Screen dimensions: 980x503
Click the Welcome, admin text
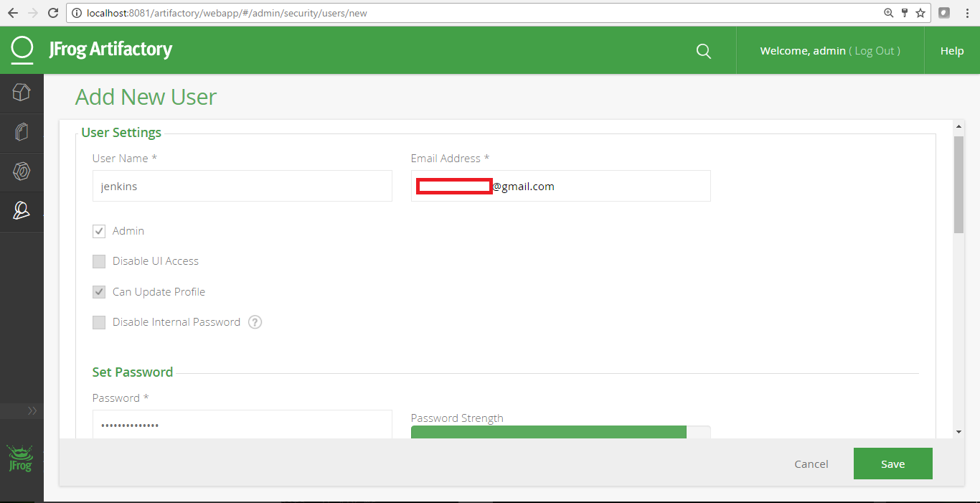point(803,51)
